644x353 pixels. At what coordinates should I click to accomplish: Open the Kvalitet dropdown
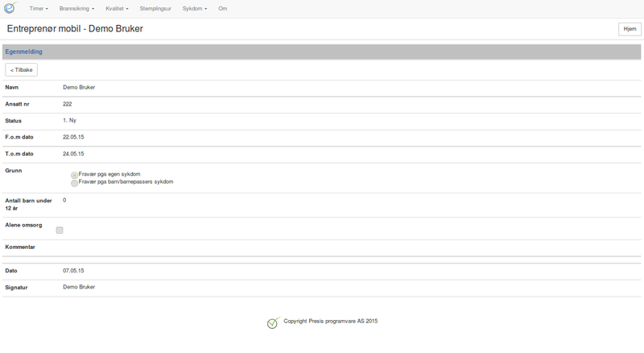(x=117, y=8)
